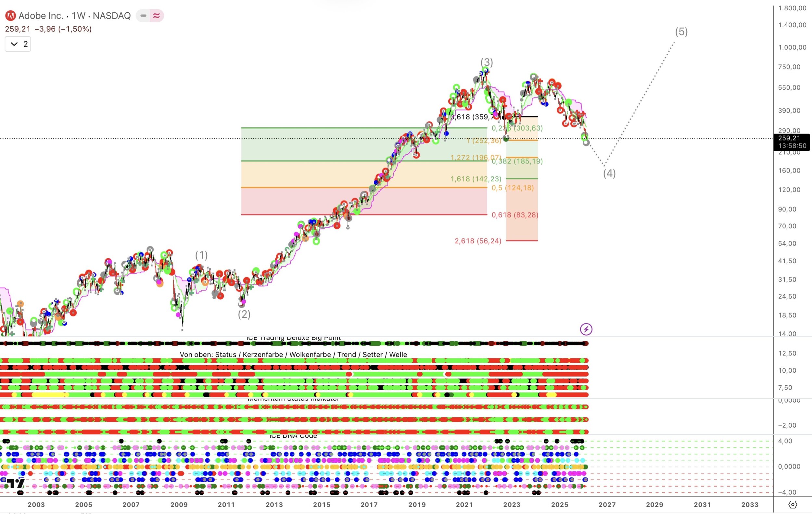Expand the collapsed indicators legend showing 2
Screen dimensions: 812x514
18,44
